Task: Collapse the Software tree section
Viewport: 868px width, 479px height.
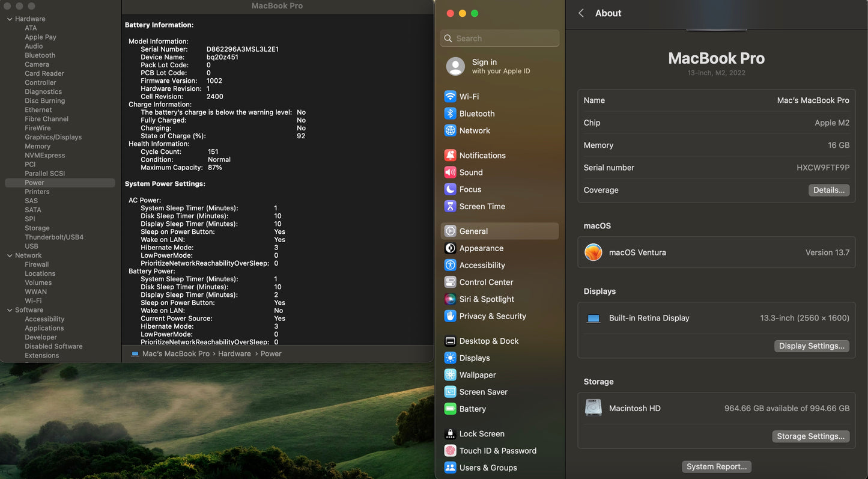Action: (x=10, y=310)
